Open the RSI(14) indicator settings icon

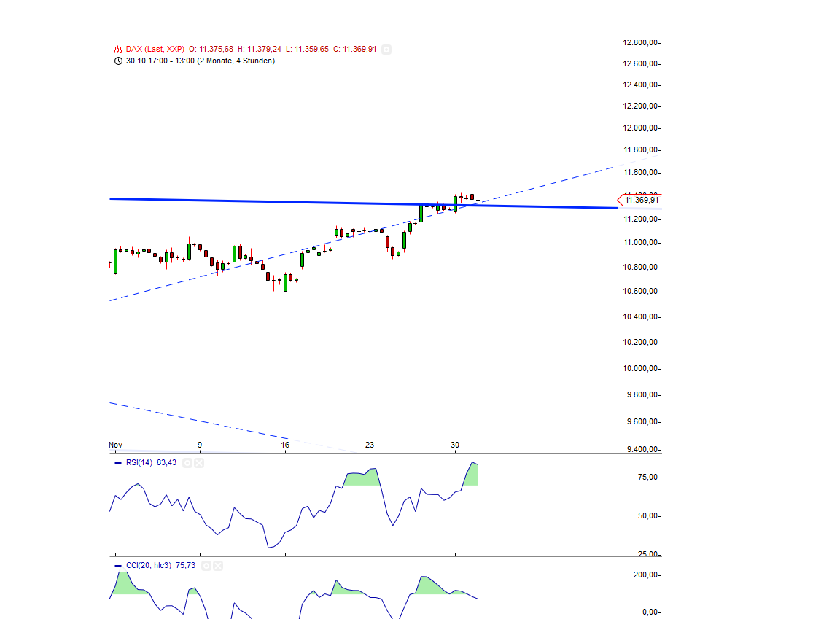click(187, 462)
